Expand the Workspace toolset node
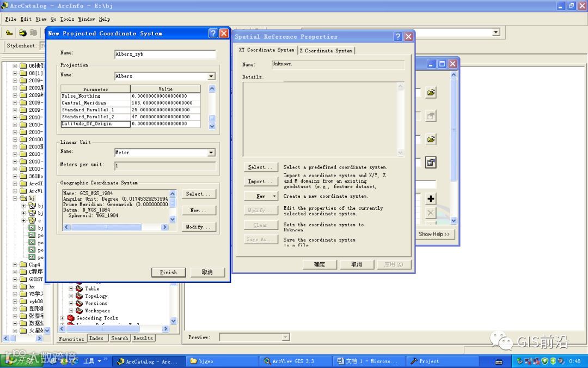The width and height of the screenshot is (588, 368). click(71, 311)
